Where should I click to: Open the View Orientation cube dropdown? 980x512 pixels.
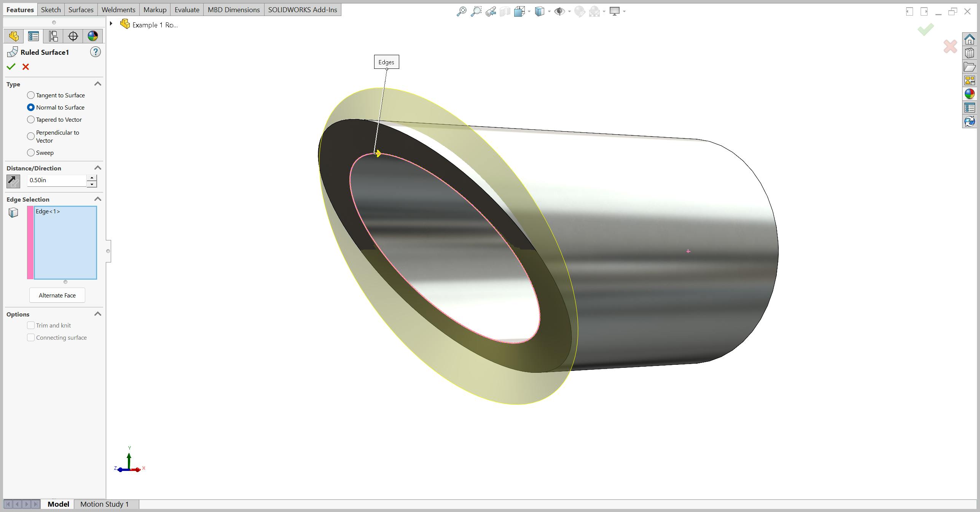pos(529,11)
